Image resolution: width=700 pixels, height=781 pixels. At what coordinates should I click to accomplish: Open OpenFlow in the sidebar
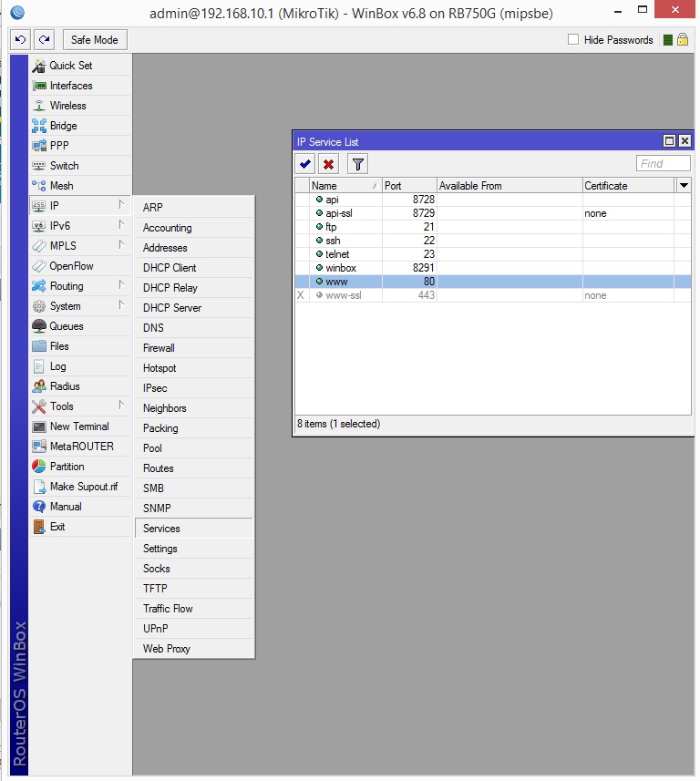pyautogui.click(x=79, y=266)
